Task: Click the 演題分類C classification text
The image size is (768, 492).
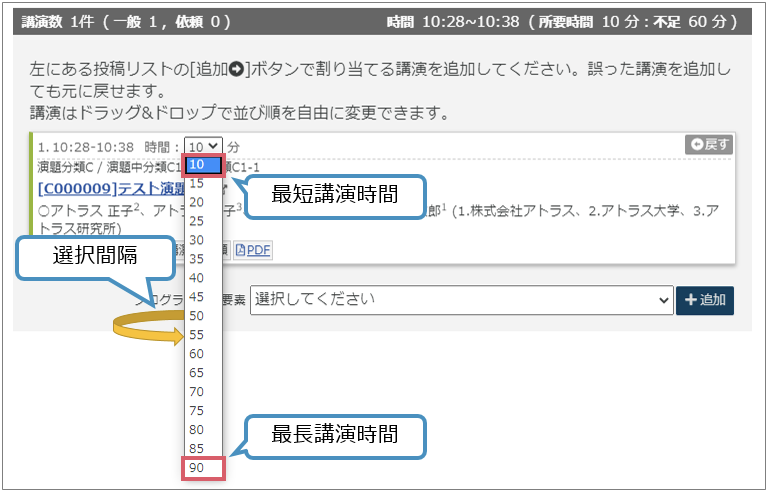Action: pyautogui.click(x=65, y=168)
